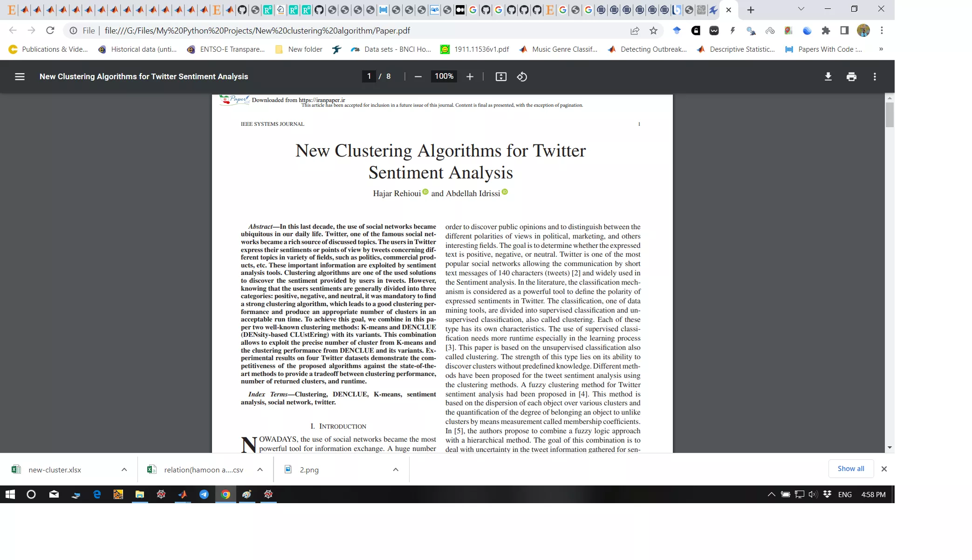This screenshot has width=972, height=560.
Task: Open the Data sets - BNCI Ho... bookmark
Action: click(391, 49)
